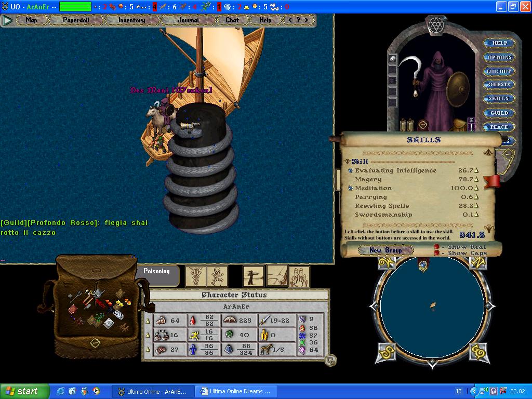The width and height of the screenshot is (532, 399).
Task: Click the scroll-up arrow in Skills scroll
Action: (x=488, y=152)
